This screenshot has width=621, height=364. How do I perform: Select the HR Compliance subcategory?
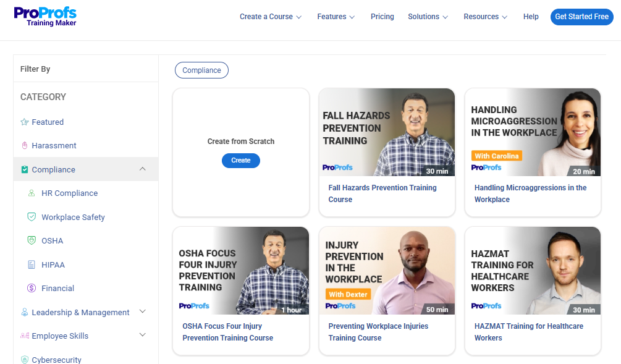69,193
